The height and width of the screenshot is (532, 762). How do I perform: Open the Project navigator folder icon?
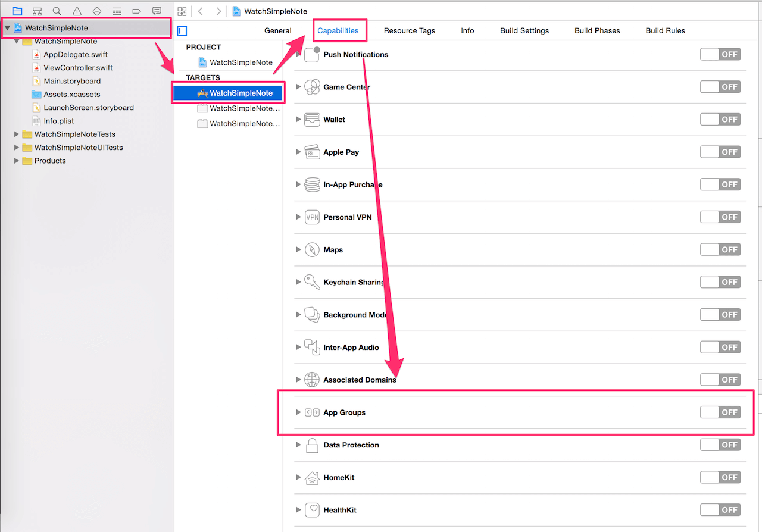[17, 11]
